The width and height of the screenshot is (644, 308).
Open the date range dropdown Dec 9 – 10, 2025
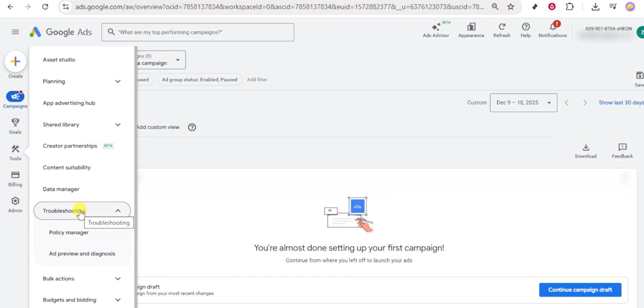523,103
